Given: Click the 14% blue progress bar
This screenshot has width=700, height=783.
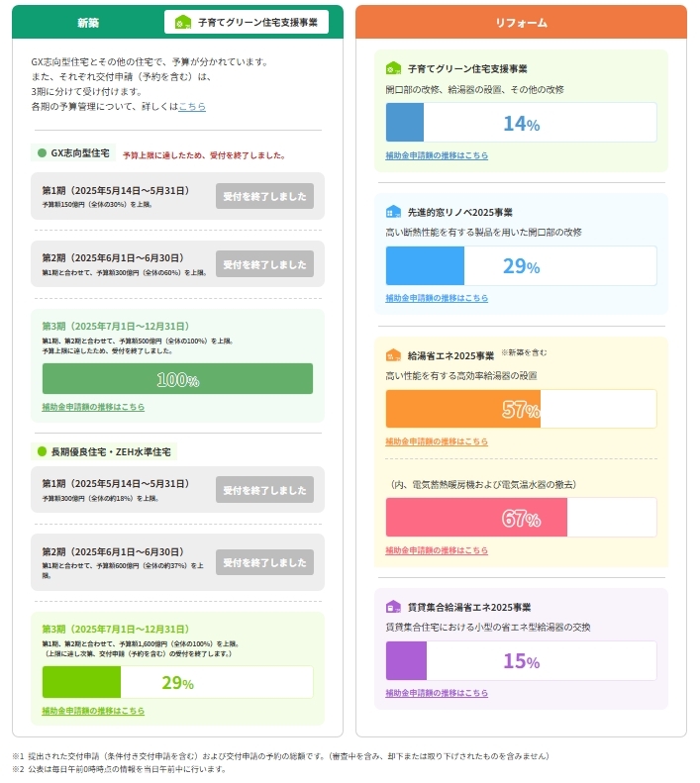Looking at the screenshot, I should [x=521, y=123].
